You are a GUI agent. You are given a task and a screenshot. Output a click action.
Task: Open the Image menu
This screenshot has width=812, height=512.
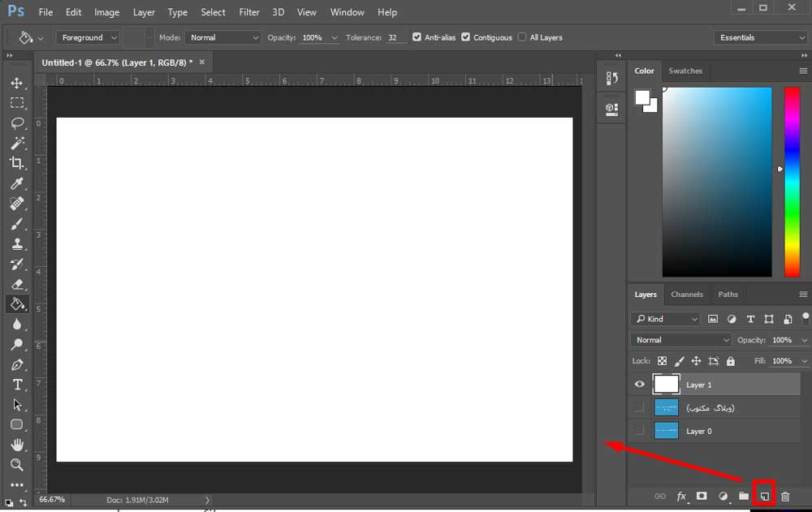(x=106, y=12)
